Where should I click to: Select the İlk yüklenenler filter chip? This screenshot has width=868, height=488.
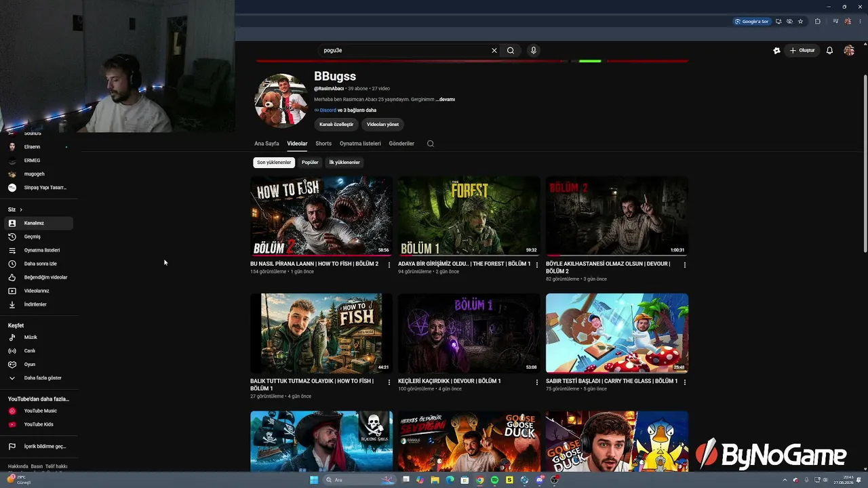point(344,163)
